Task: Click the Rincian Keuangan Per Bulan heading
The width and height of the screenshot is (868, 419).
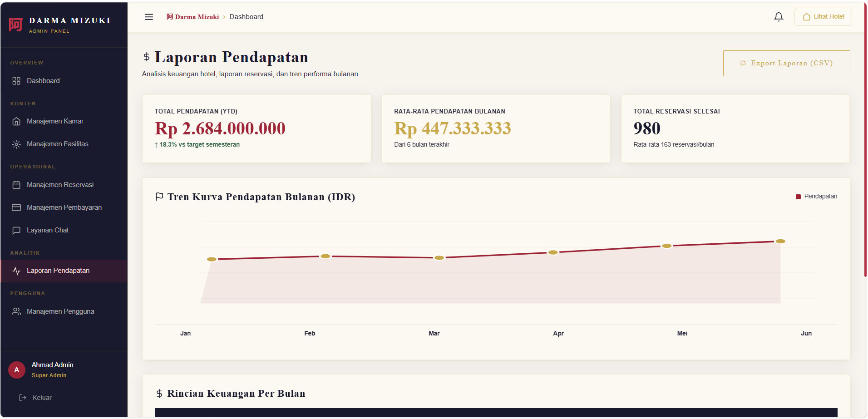Action: coord(236,394)
